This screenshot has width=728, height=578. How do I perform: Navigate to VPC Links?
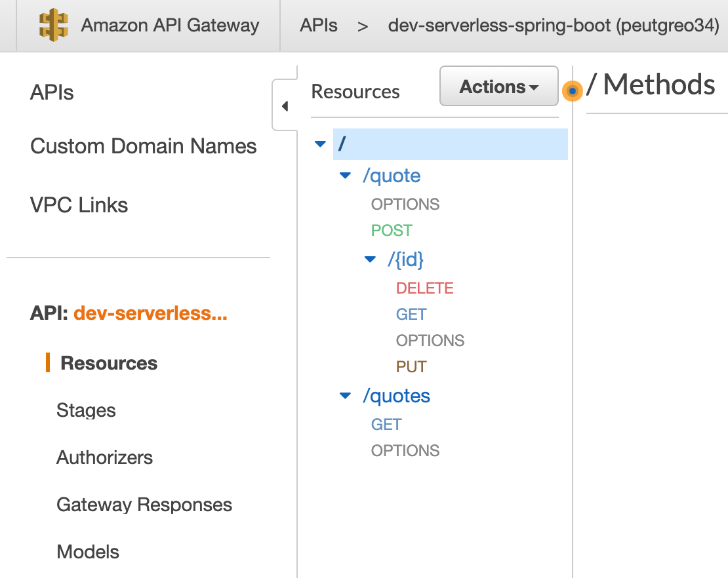tap(79, 205)
